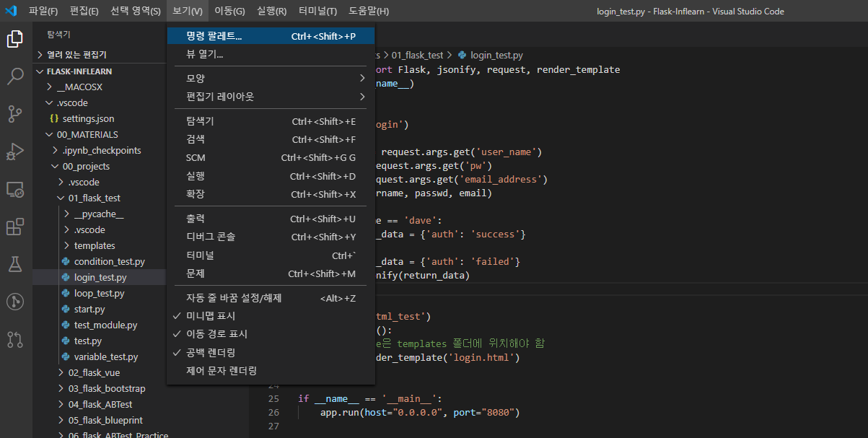Open the 도움말(H) menu
Image resolution: width=868 pixels, height=438 pixels.
click(369, 11)
